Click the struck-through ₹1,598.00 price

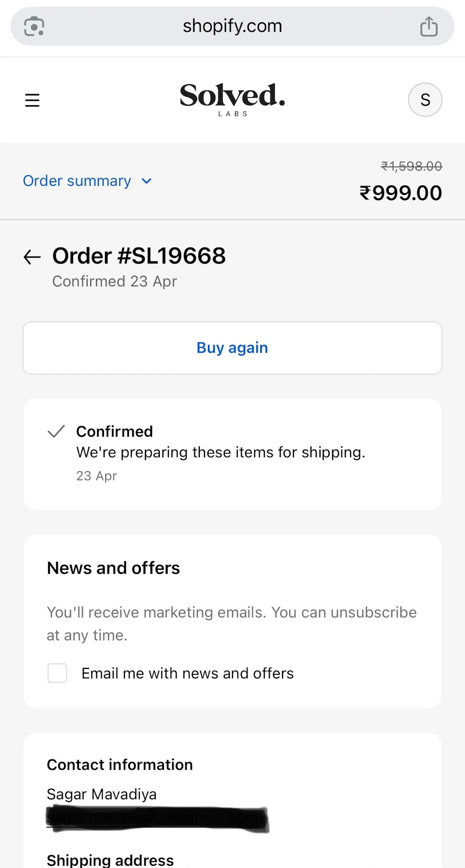pos(411,166)
